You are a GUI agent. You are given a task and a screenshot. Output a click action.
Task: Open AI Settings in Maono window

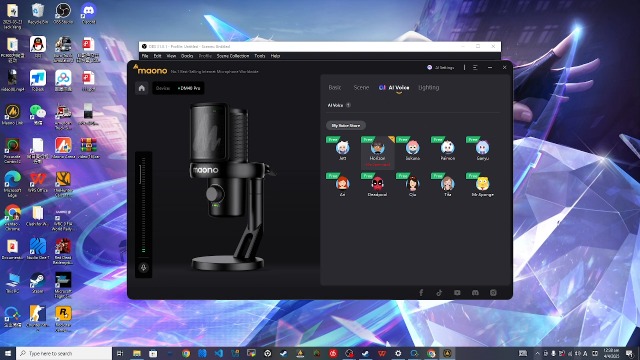pos(441,67)
